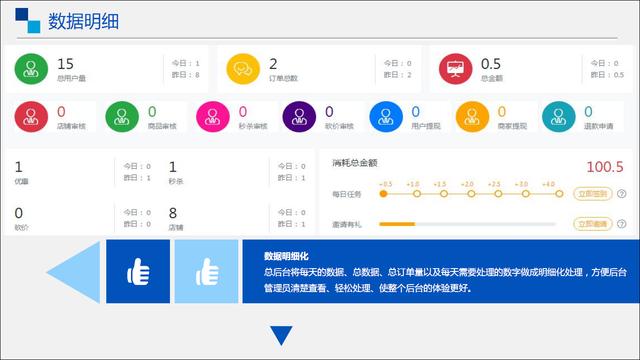
Task: Open the orange 商家提现 merchant withdrawal icon
Action: click(x=472, y=117)
